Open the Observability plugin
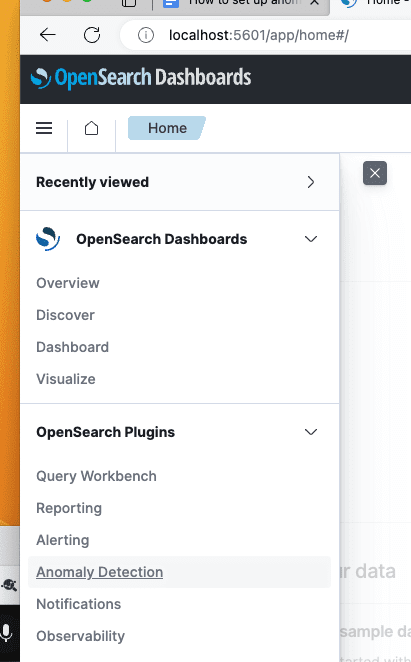This screenshot has width=411, height=662. click(x=80, y=636)
